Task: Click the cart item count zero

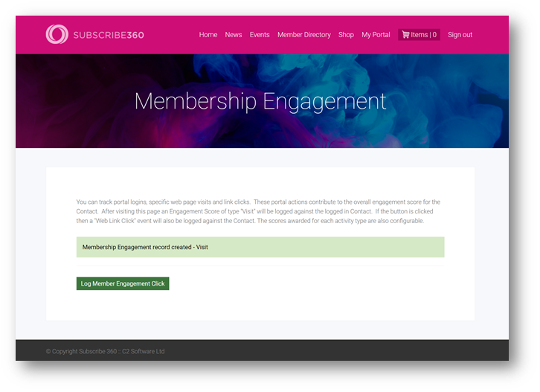Action: click(434, 35)
